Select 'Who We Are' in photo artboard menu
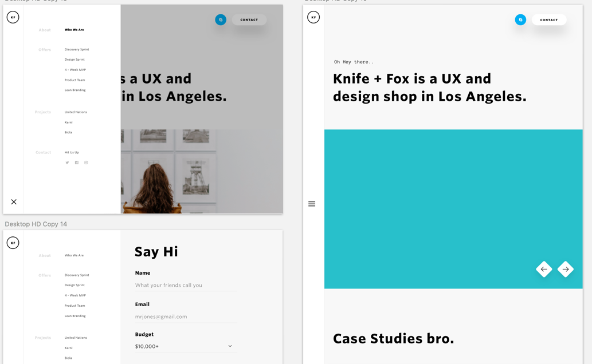This screenshot has height=364, width=592. [x=75, y=29]
